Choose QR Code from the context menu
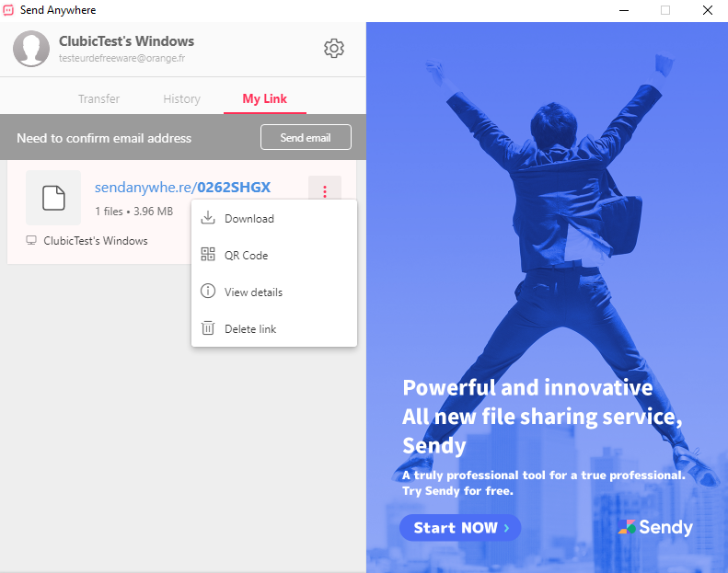This screenshot has width=728, height=573. 274,255
